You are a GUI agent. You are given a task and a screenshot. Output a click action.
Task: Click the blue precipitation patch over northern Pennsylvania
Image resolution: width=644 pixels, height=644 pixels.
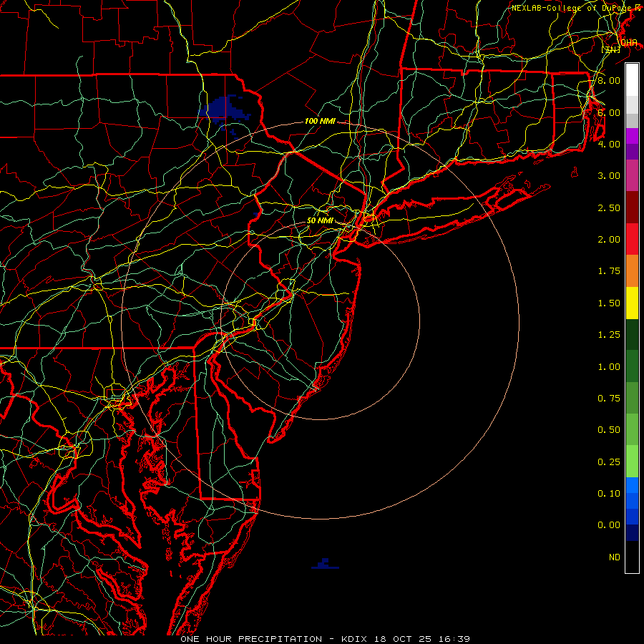tap(224, 109)
